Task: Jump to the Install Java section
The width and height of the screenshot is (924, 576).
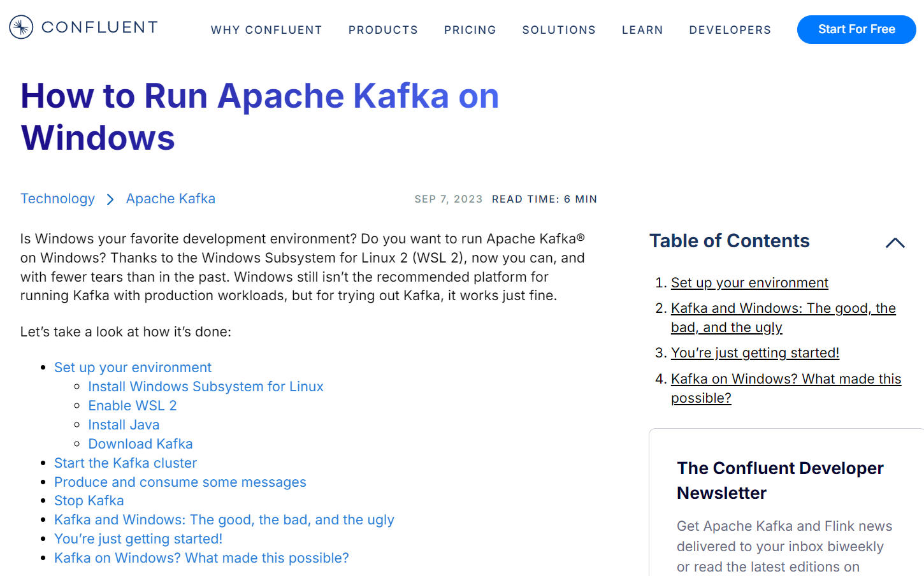Action: 124,425
